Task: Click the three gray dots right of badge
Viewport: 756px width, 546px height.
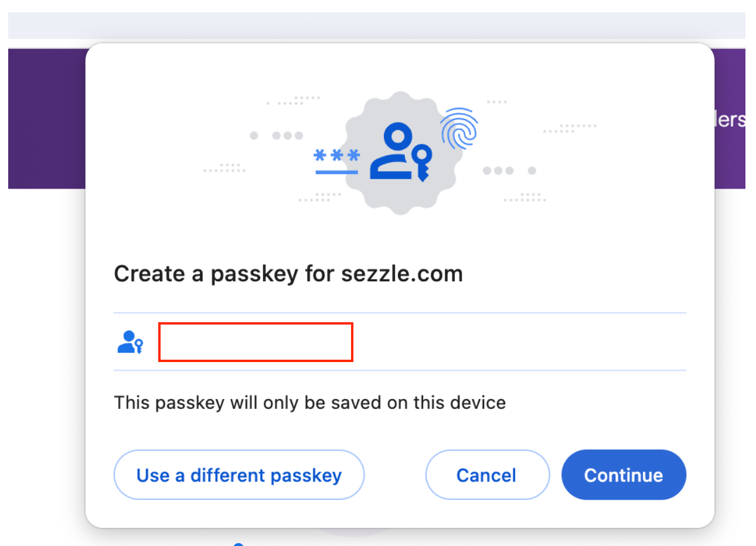Action: [x=498, y=170]
